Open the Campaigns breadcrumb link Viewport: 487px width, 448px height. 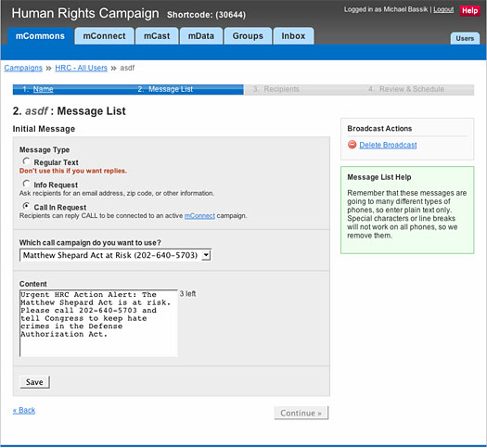(23, 68)
